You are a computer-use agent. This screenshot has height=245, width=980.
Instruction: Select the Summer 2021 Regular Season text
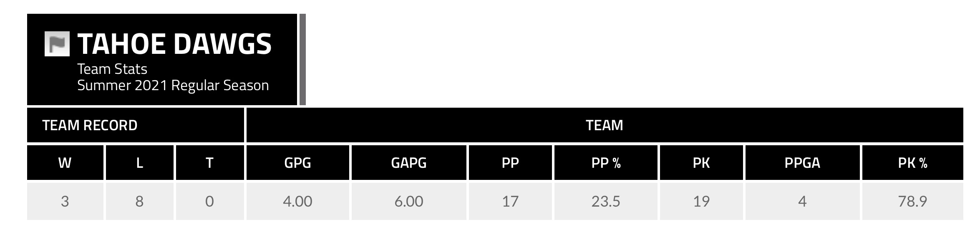[x=173, y=86]
